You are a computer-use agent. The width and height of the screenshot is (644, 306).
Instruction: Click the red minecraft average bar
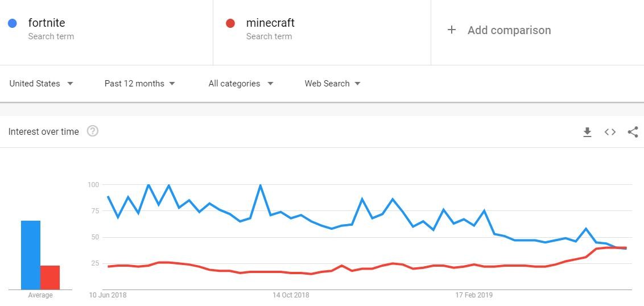coord(50,278)
